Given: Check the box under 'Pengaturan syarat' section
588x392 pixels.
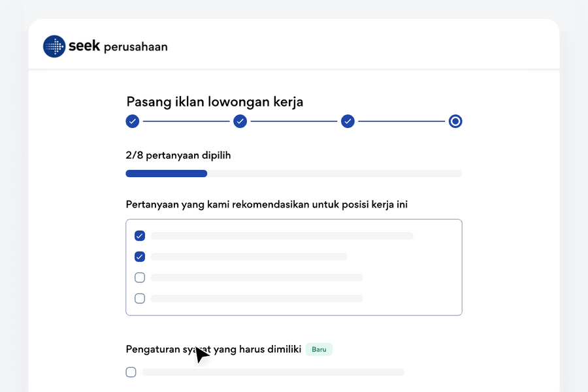Looking at the screenshot, I should coord(131,372).
